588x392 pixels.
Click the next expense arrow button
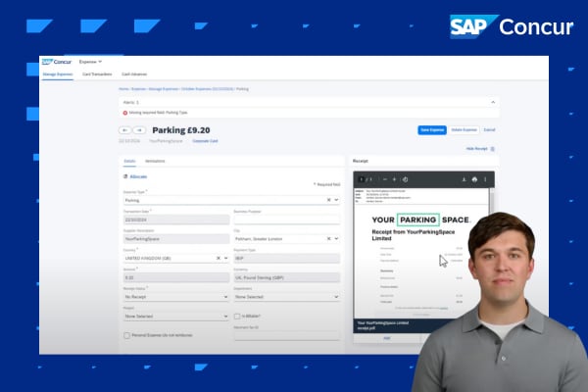(x=139, y=129)
